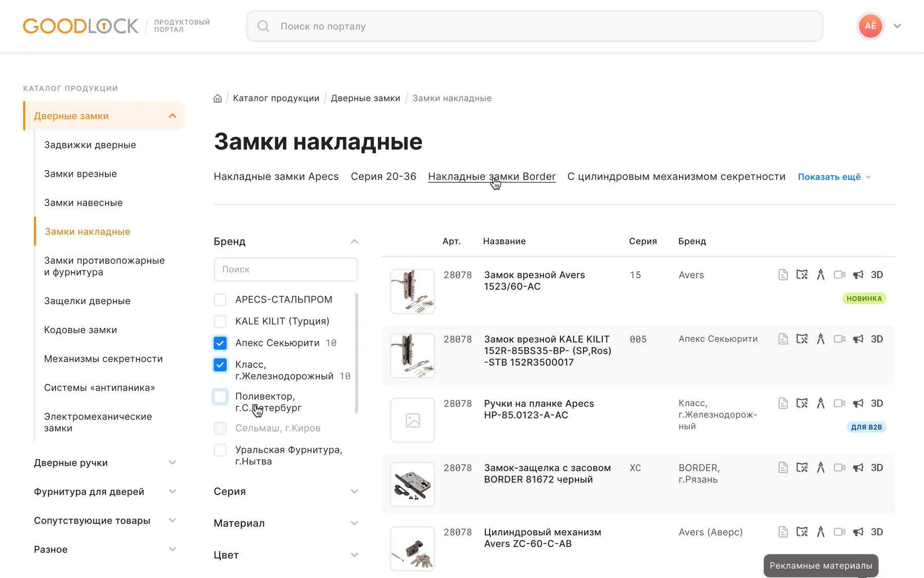Collapse the Дверные замки catalog category
The height and width of the screenshot is (578, 924).
172,116
